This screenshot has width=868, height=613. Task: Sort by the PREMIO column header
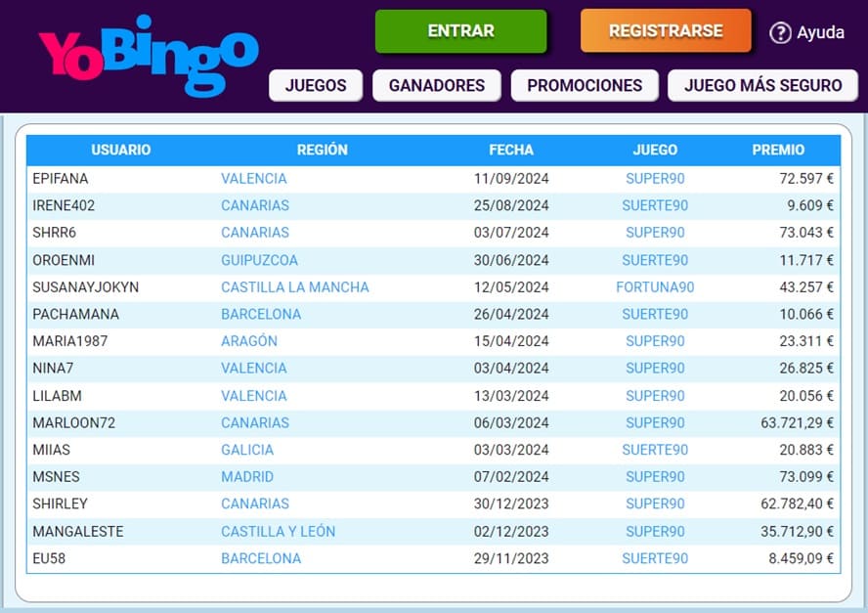777,150
